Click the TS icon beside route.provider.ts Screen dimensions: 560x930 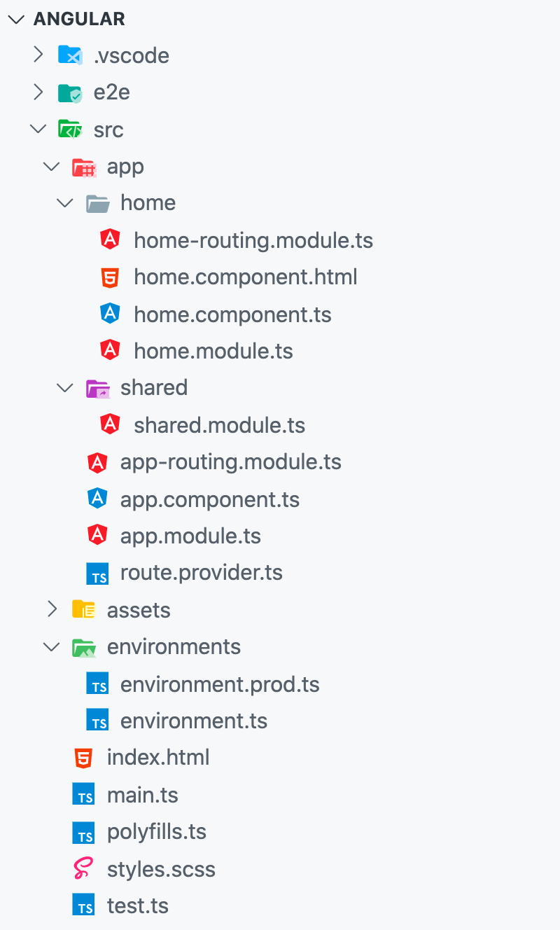click(x=97, y=573)
